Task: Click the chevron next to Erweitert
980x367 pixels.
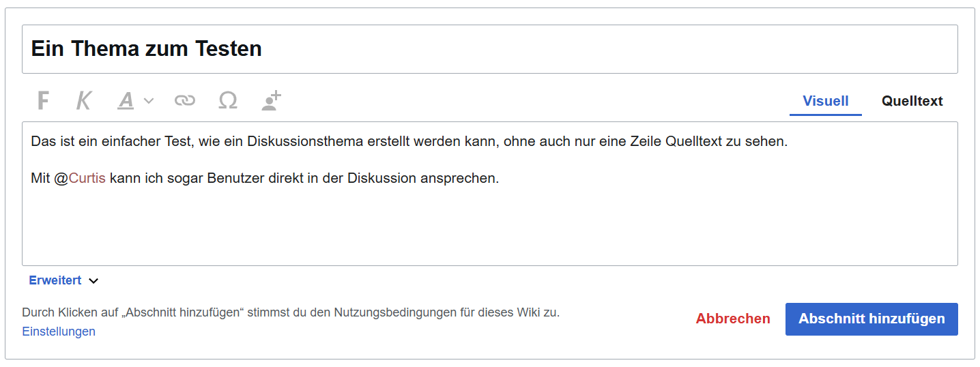Action: click(93, 280)
